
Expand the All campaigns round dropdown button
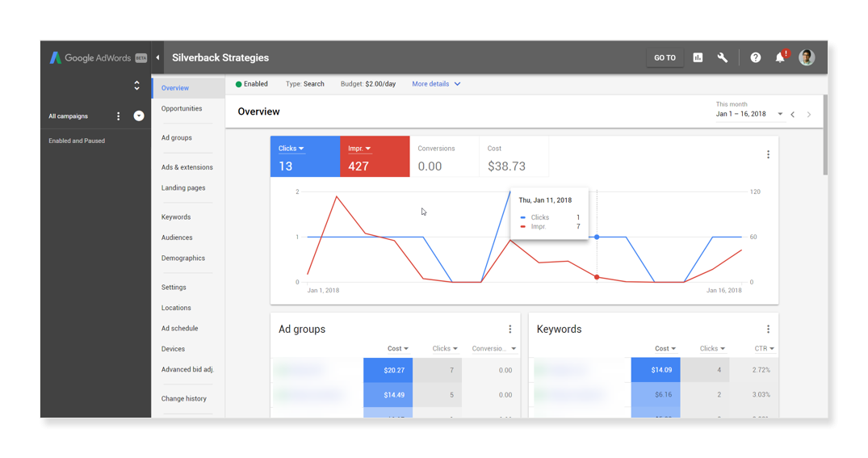[139, 116]
